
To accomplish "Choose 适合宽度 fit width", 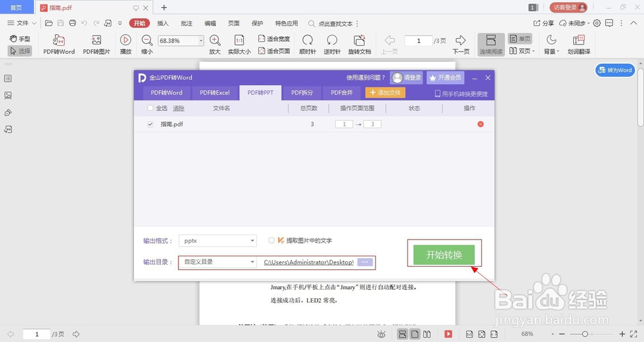I will coord(274,39).
